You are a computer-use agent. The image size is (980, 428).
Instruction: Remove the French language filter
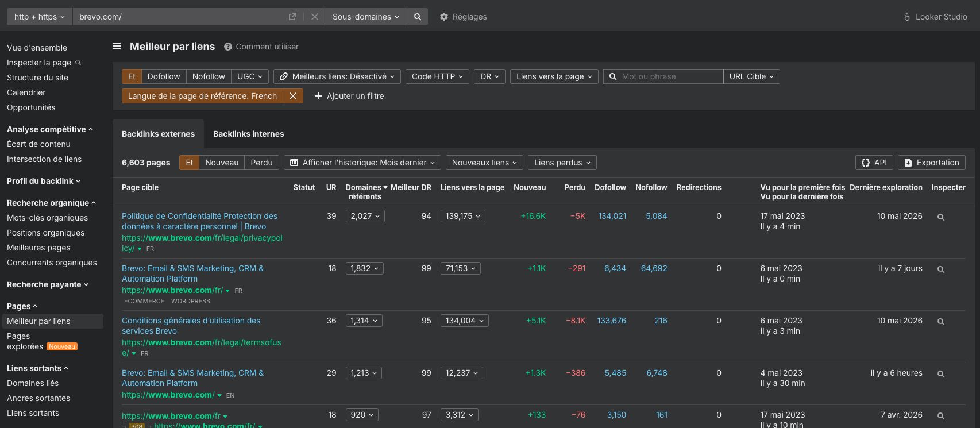pyautogui.click(x=293, y=96)
